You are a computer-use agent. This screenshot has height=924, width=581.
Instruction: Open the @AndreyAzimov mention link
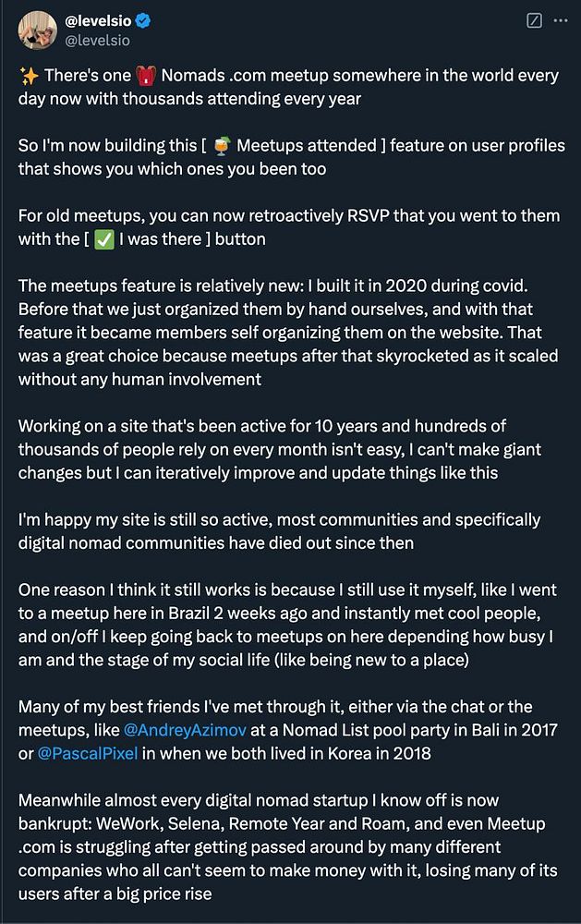185,730
